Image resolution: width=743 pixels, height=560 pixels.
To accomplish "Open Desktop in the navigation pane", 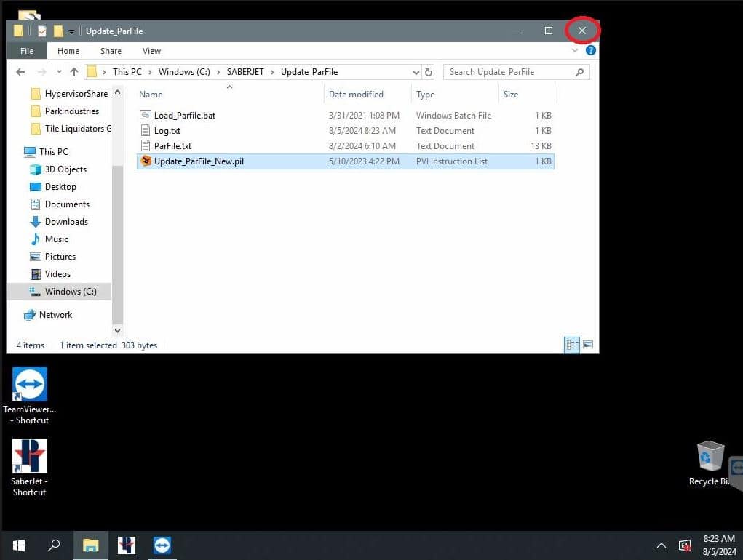I will (53, 187).
